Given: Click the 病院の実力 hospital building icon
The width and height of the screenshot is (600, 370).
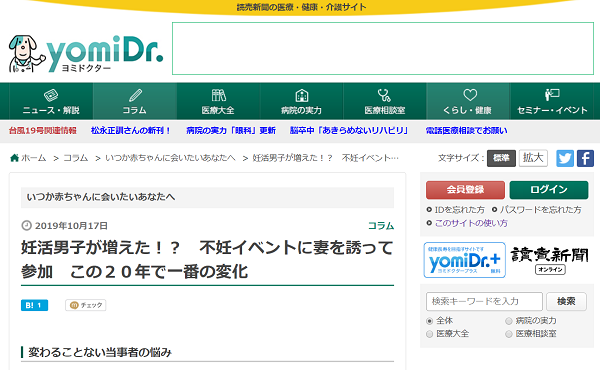Looking at the screenshot, I should point(302,95).
